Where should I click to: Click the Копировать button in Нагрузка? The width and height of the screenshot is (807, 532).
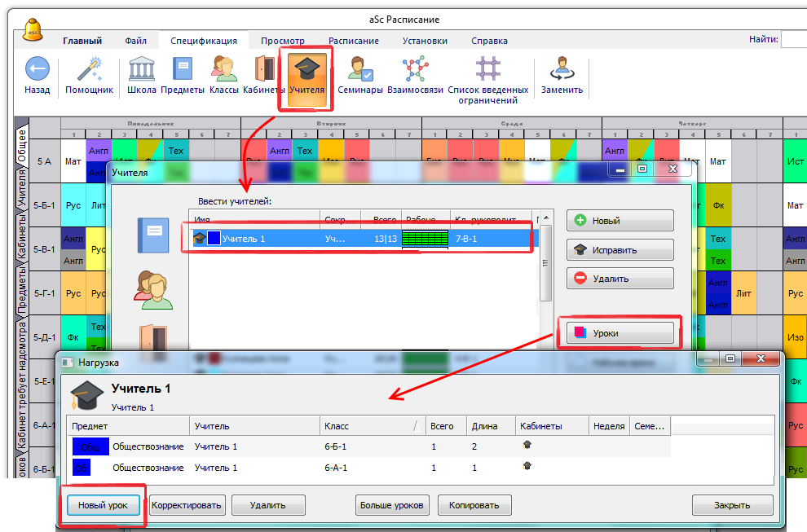point(474,505)
